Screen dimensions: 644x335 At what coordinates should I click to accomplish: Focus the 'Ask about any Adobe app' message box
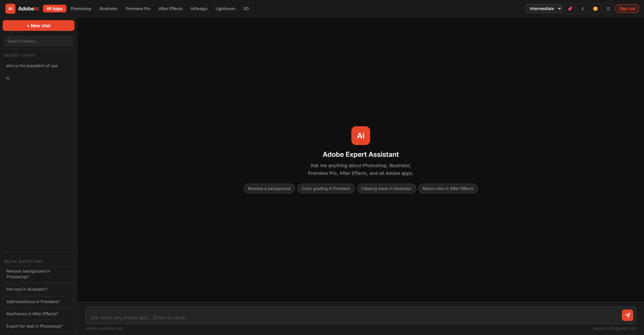302,317
